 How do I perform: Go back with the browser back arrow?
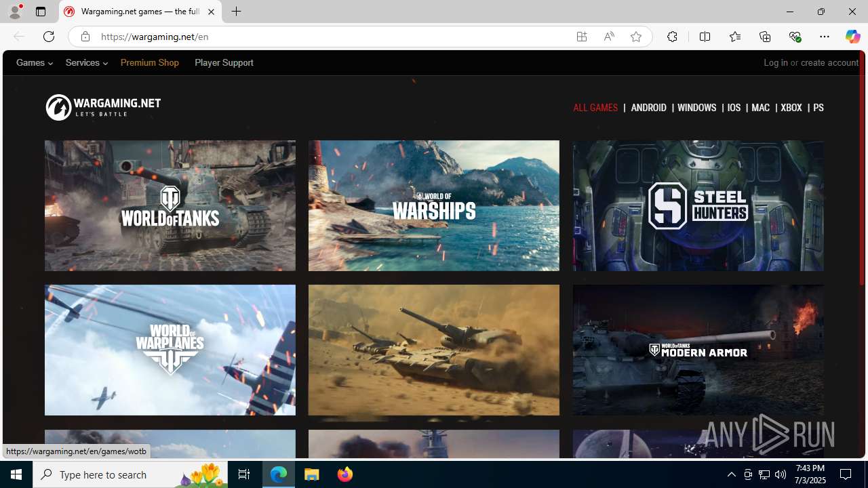click(19, 37)
